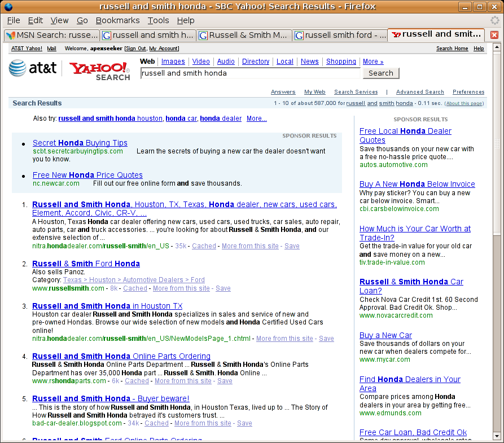Click the Search button
The image size is (504, 443).
[381, 73]
